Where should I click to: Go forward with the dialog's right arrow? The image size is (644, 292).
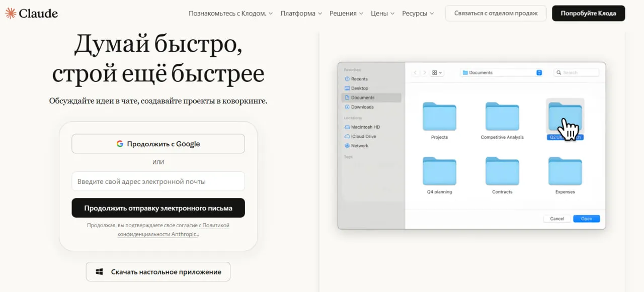click(424, 73)
